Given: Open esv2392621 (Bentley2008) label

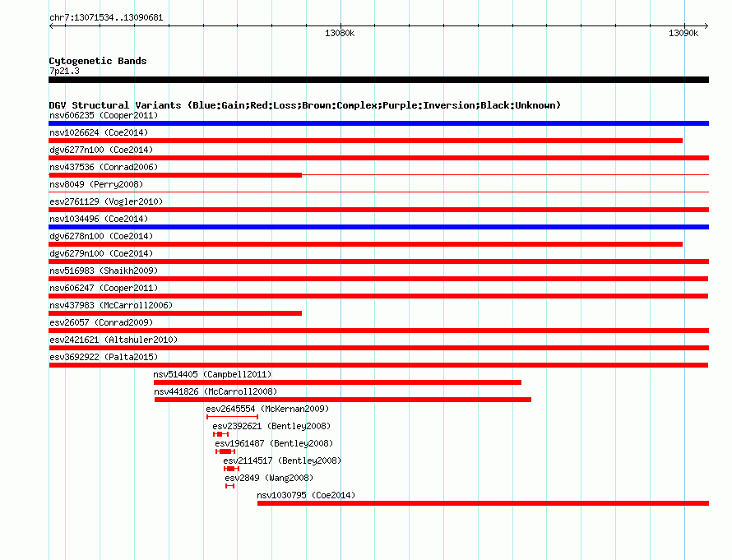Looking at the screenshot, I should [271, 426].
